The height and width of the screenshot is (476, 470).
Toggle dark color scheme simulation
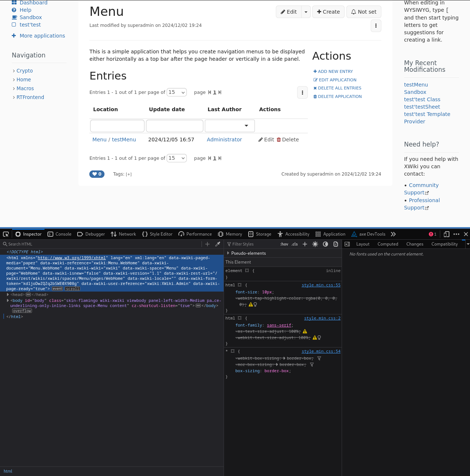pyautogui.click(x=325, y=244)
